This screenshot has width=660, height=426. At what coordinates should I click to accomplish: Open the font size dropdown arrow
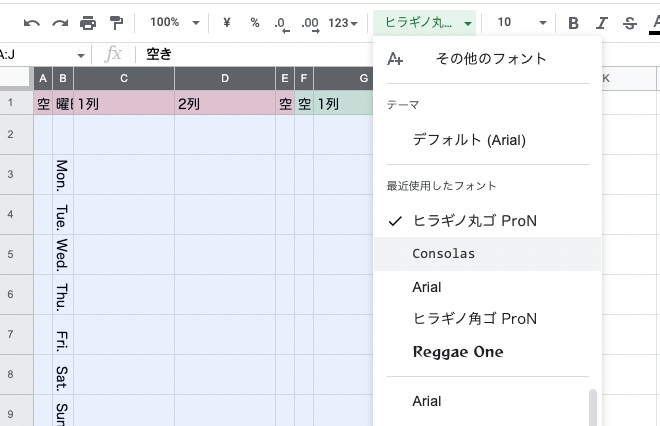click(x=543, y=23)
